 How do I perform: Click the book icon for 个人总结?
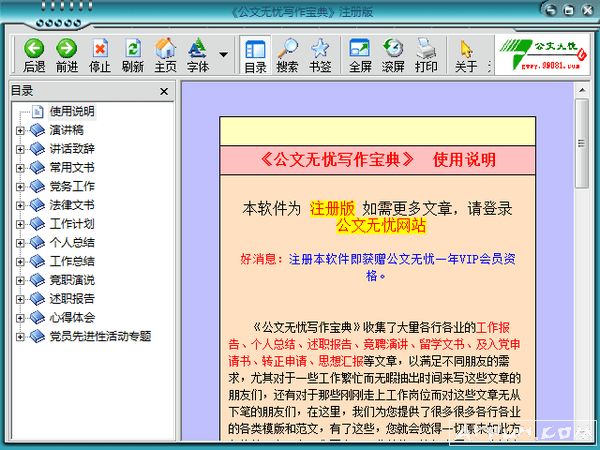(37, 243)
